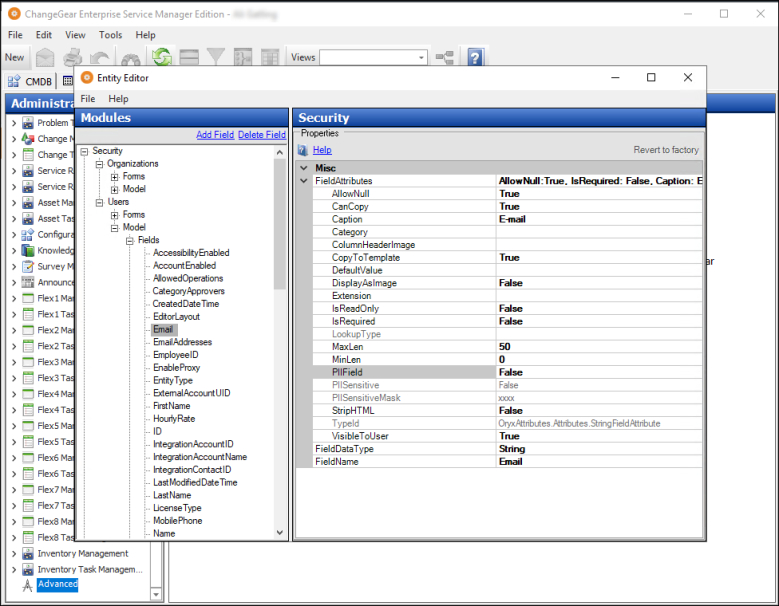Click the Help link in Properties panel

322,150
